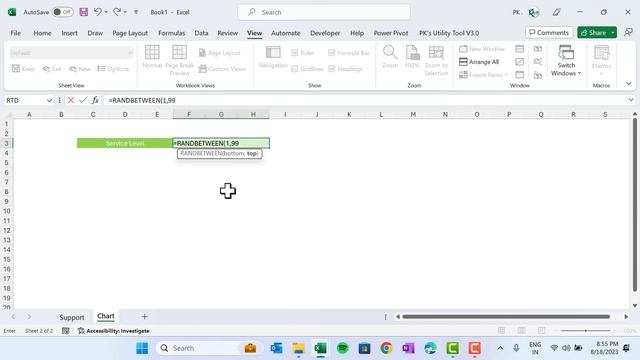
Task: Click the horizontal scrollbar
Action: point(506,316)
